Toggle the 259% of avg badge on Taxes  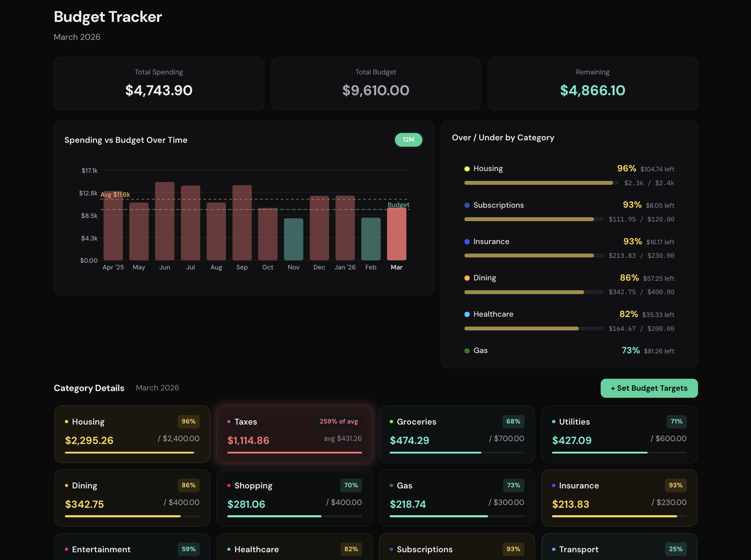tap(339, 421)
